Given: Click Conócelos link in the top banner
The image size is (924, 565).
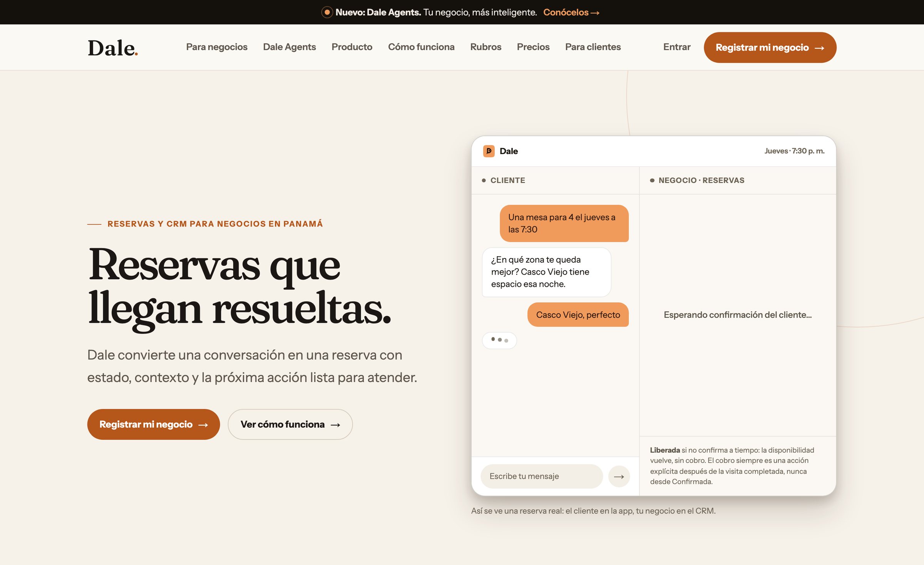Looking at the screenshot, I should 571,12.
